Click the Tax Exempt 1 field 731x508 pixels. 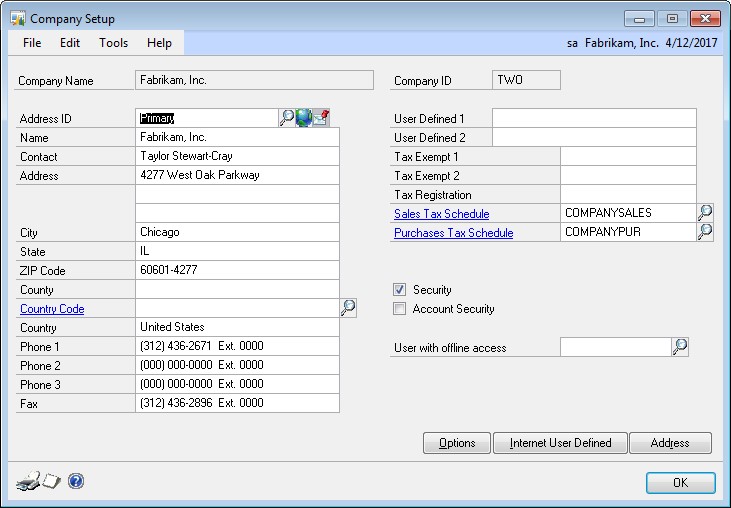coord(628,156)
